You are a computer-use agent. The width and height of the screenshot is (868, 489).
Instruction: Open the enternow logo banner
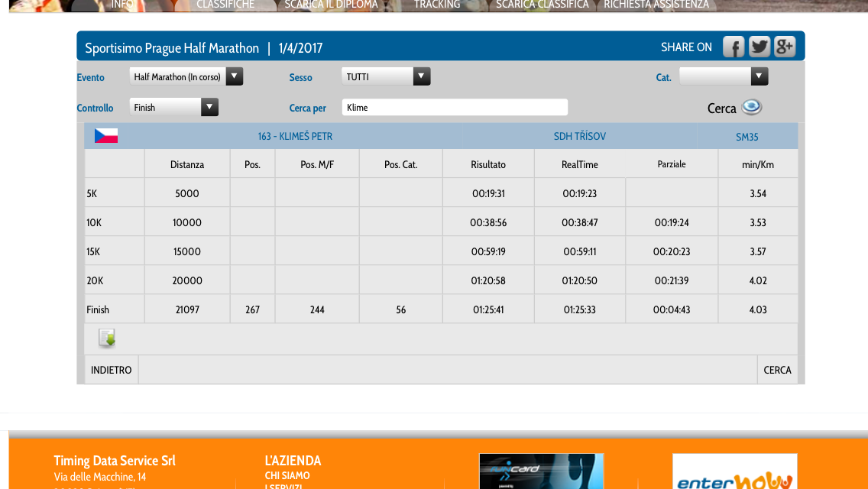point(734,471)
